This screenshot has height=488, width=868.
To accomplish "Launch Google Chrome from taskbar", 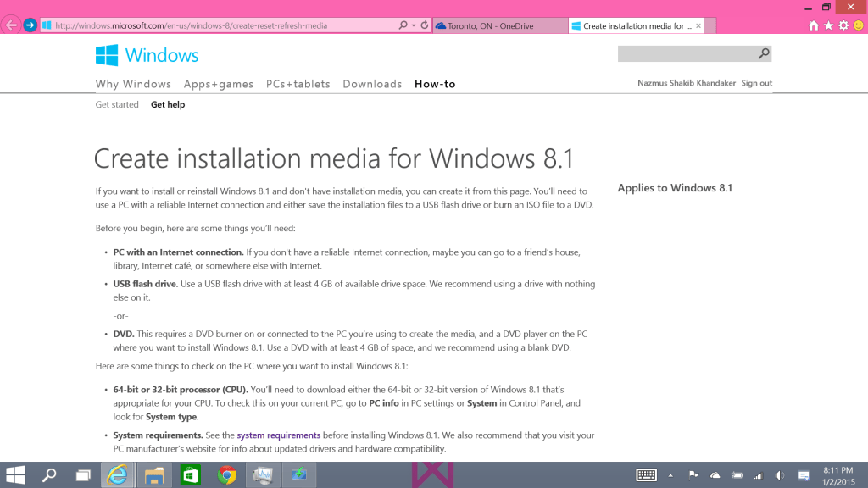I will click(226, 475).
